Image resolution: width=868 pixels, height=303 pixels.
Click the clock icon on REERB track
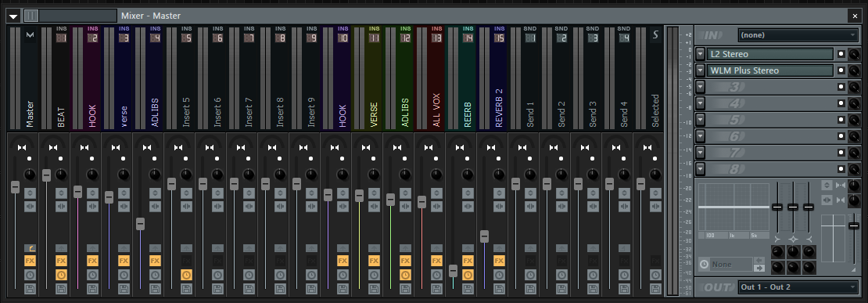click(x=468, y=275)
